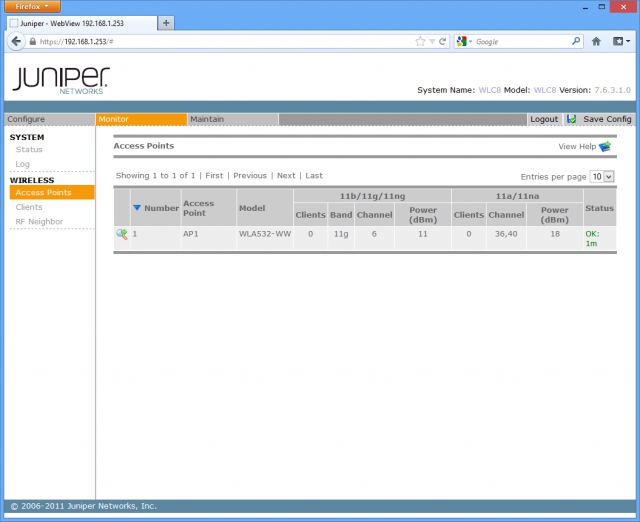Click the 7.6.3.1.0 version value

613,90
